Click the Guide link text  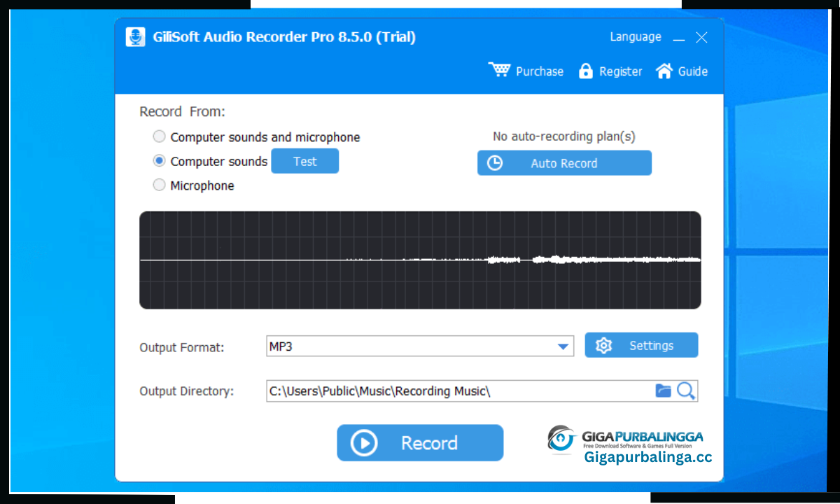pyautogui.click(x=693, y=71)
